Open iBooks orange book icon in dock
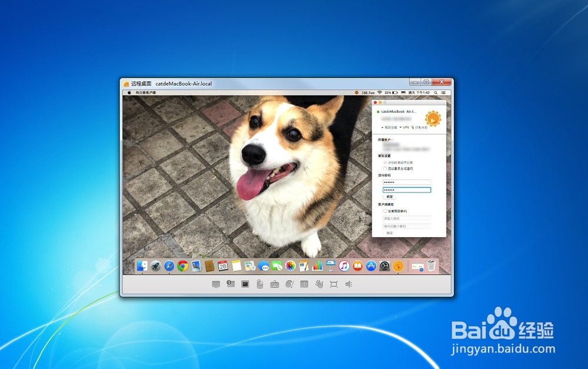Image resolution: width=588 pixels, height=369 pixels. [358, 266]
